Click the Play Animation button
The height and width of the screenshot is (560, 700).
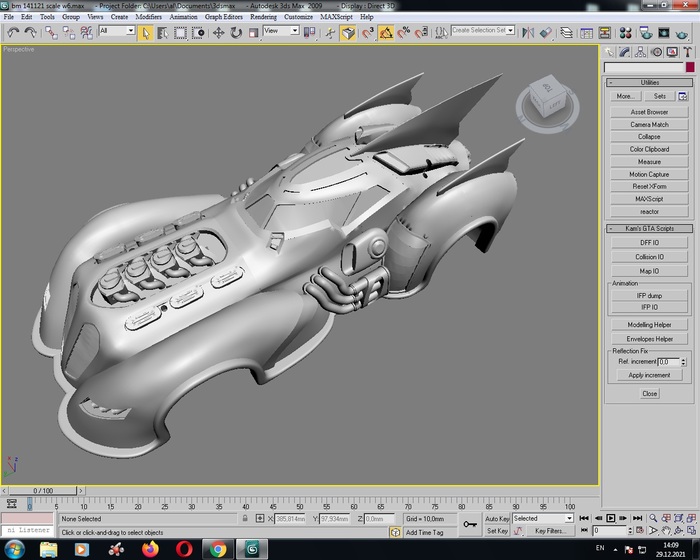pos(611,518)
